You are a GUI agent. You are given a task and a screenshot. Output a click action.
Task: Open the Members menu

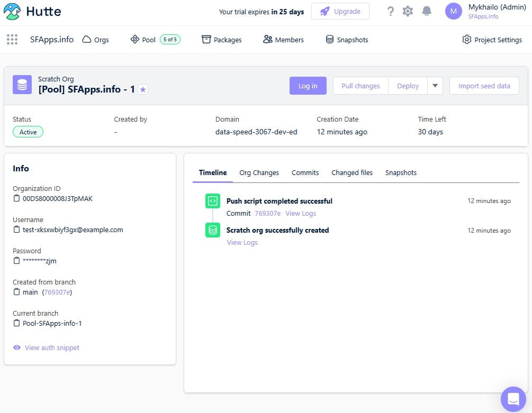(283, 40)
